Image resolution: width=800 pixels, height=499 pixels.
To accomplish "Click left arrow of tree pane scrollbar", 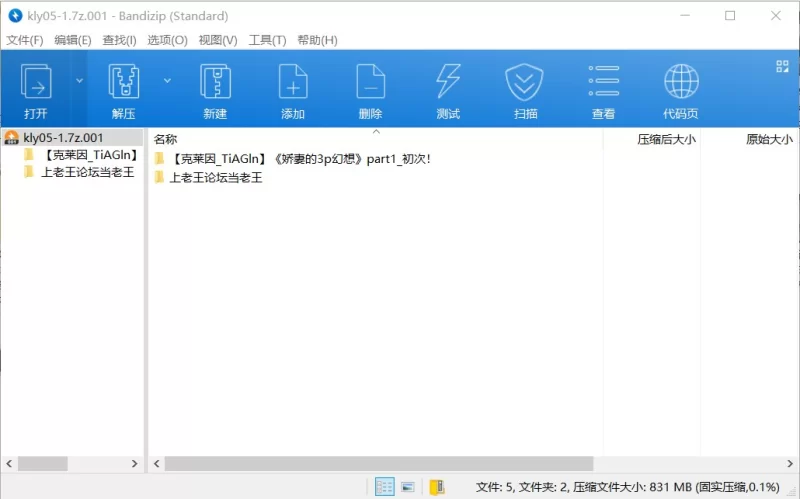I will 9,463.
